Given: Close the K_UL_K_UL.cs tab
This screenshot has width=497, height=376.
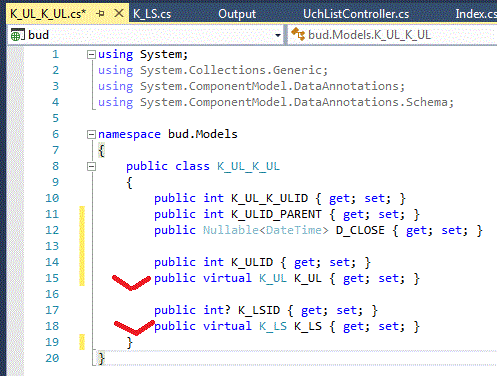Looking at the screenshot, I should pos(119,13).
